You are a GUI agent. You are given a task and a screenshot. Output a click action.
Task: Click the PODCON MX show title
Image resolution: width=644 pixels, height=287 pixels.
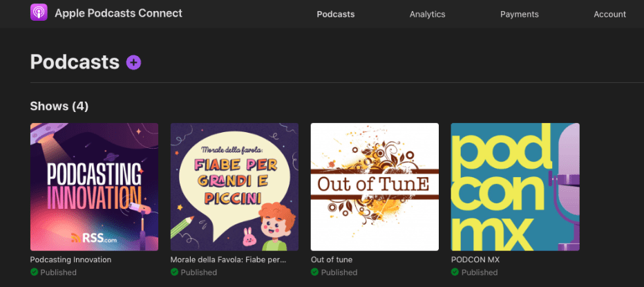[475, 260]
